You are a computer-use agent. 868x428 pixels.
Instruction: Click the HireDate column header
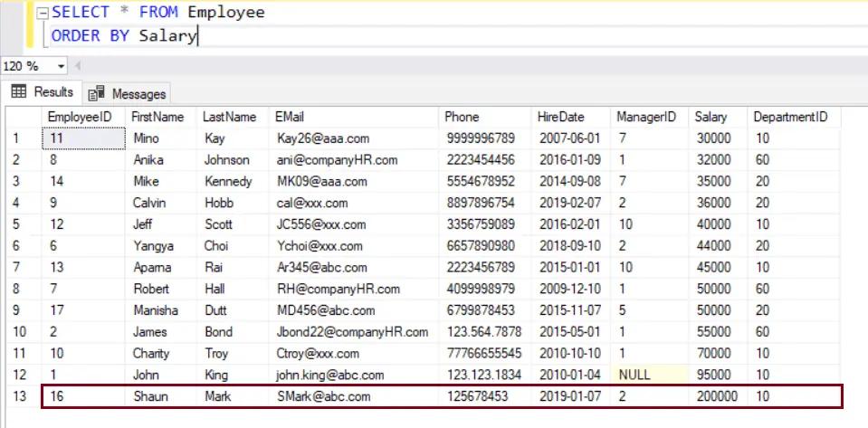tap(560, 117)
